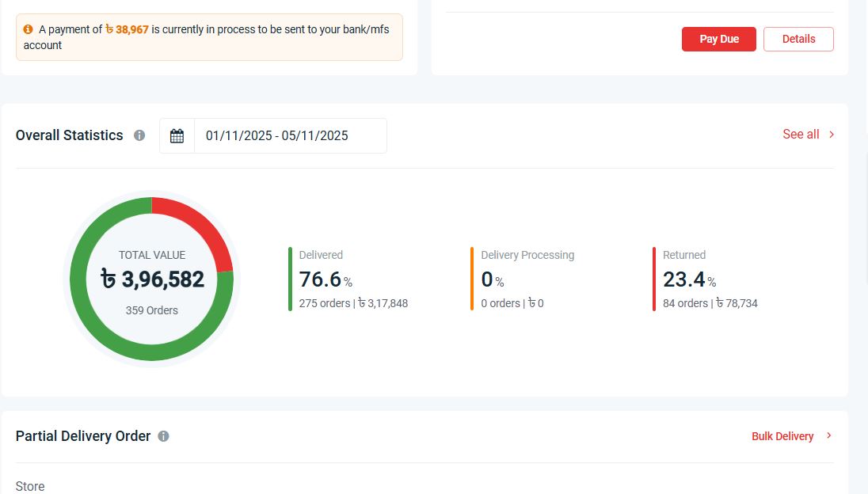Click the 38,967 payment amount text

[x=127, y=29]
